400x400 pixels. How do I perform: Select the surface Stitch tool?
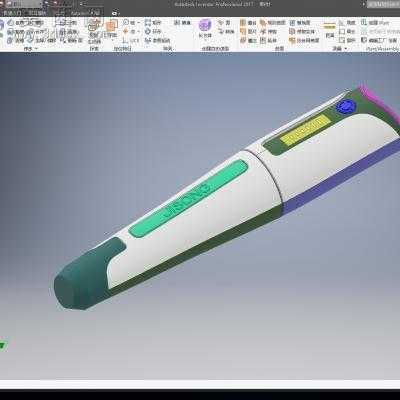(x=248, y=22)
